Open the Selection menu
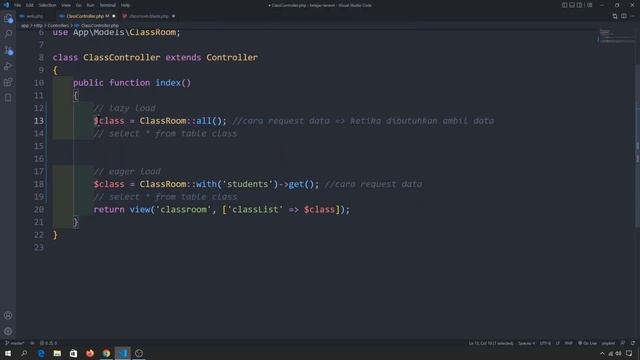 pos(47,5)
